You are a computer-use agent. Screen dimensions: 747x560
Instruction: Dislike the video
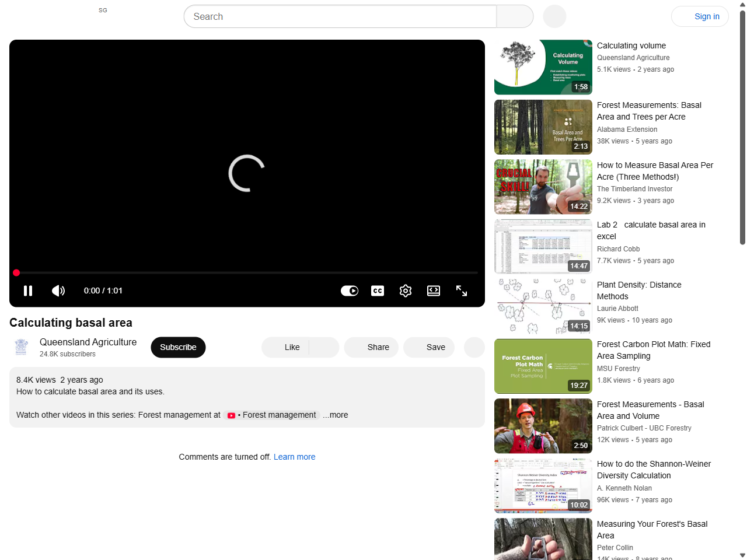[x=325, y=347]
